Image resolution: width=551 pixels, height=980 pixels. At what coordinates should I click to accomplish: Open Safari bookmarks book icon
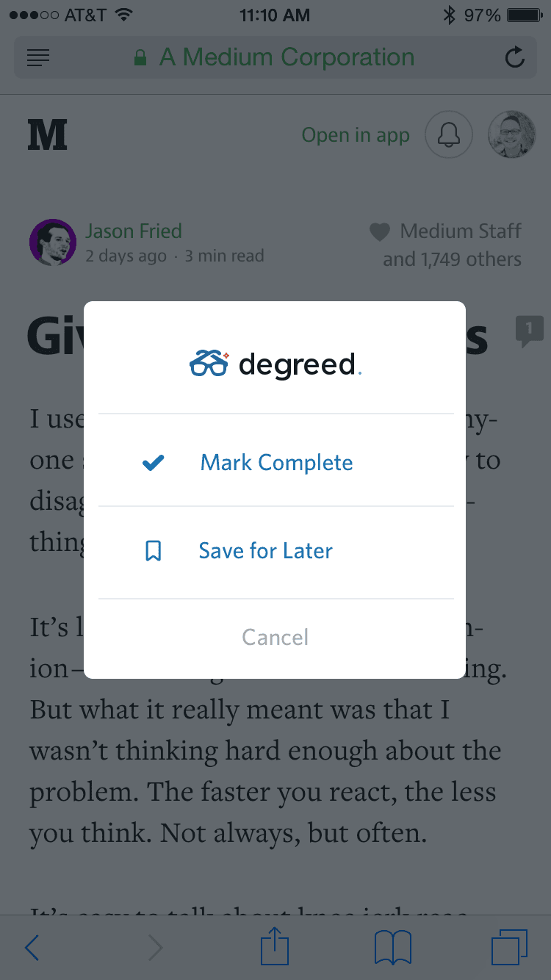tap(393, 948)
